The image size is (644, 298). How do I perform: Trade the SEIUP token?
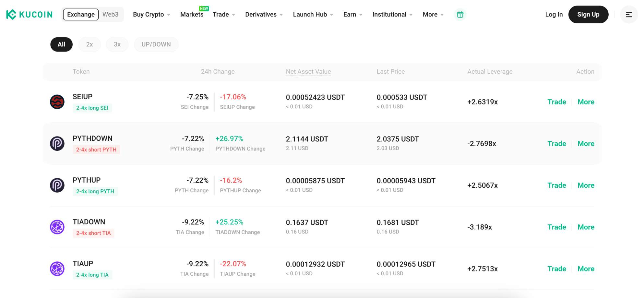[x=557, y=101]
